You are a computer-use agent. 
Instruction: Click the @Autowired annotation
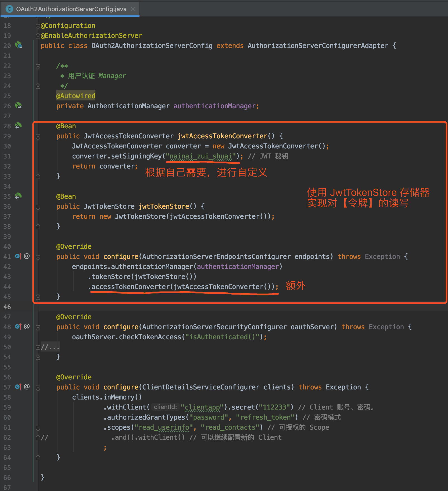pos(76,96)
